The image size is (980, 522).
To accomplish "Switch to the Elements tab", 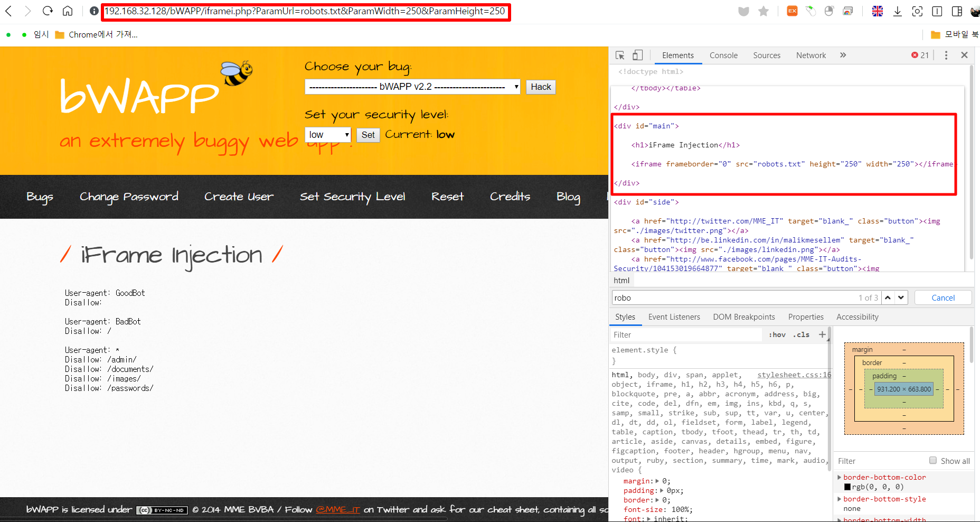I will pos(677,55).
